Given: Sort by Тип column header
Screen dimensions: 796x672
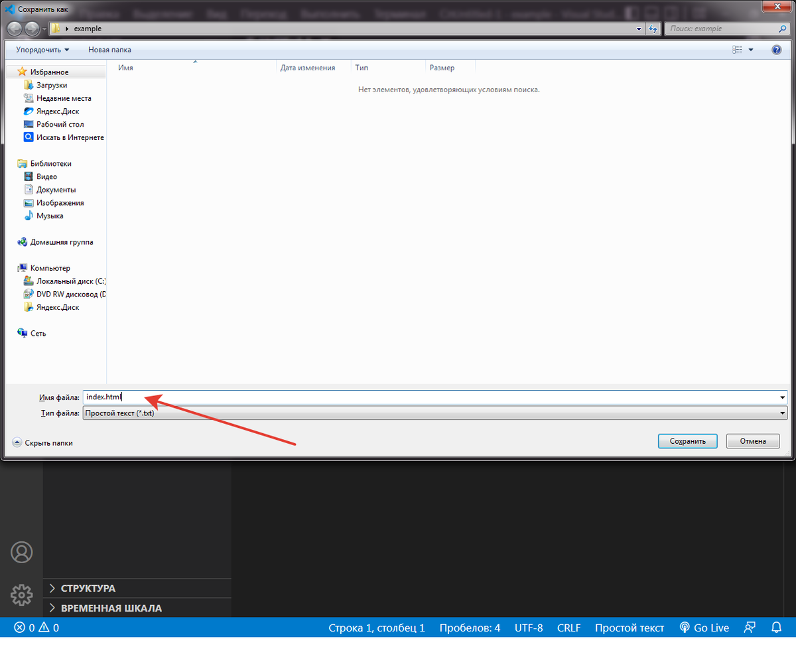Looking at the screenshot, I should (362, 68).
